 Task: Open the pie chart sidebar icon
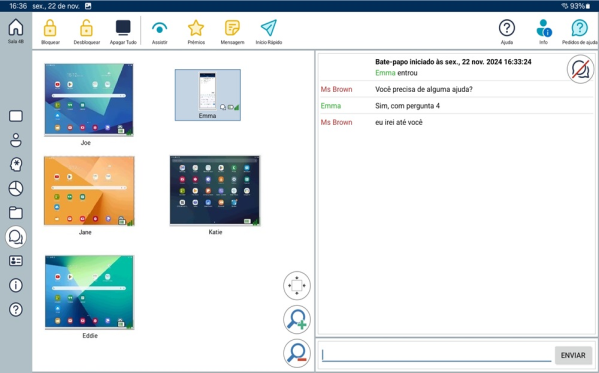coord(16,189)
